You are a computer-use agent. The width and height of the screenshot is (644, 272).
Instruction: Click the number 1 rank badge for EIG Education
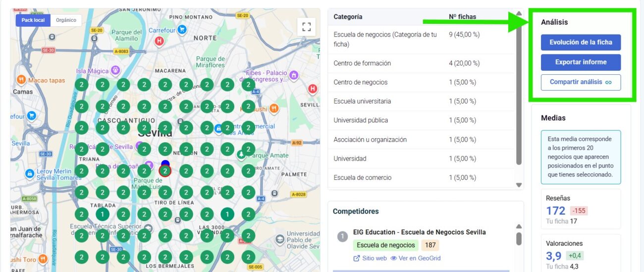[x=342, y=236]
